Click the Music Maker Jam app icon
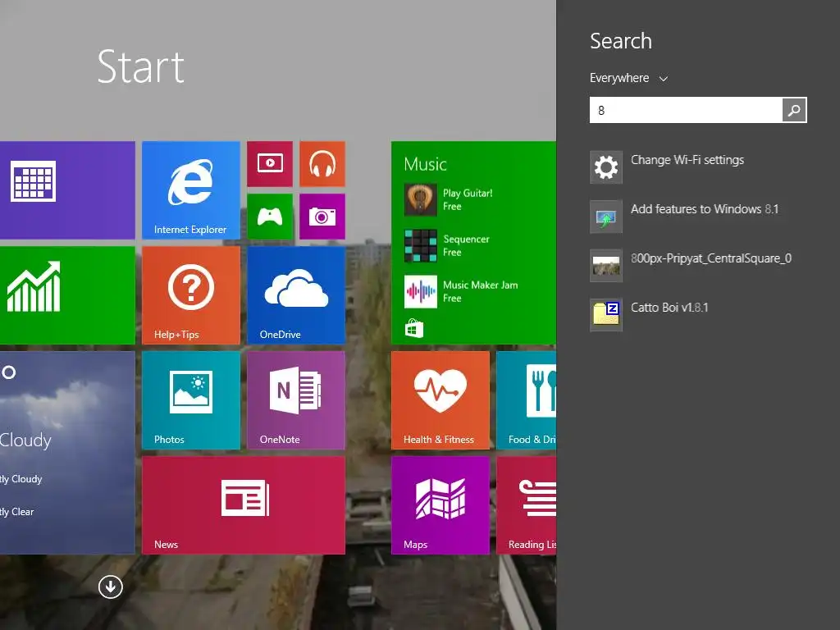The height and width of the screenshot is (630, 840). coord(421,291)
